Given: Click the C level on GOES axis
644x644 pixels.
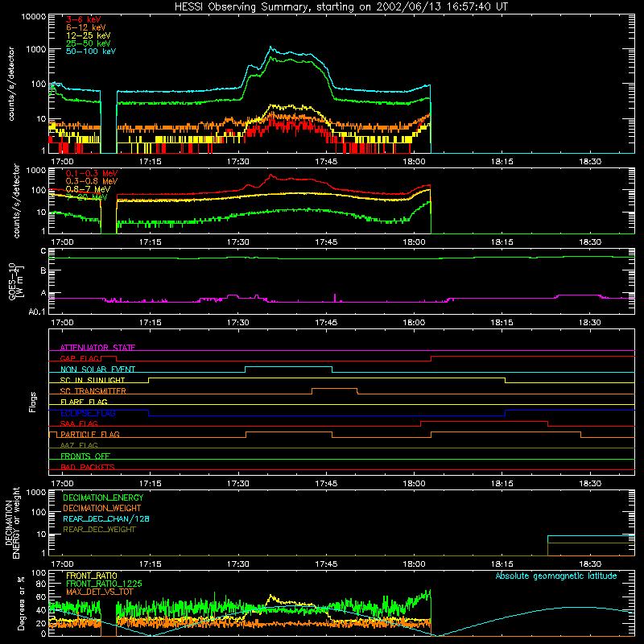Looking at the screenshot, I should coord(43,251).
